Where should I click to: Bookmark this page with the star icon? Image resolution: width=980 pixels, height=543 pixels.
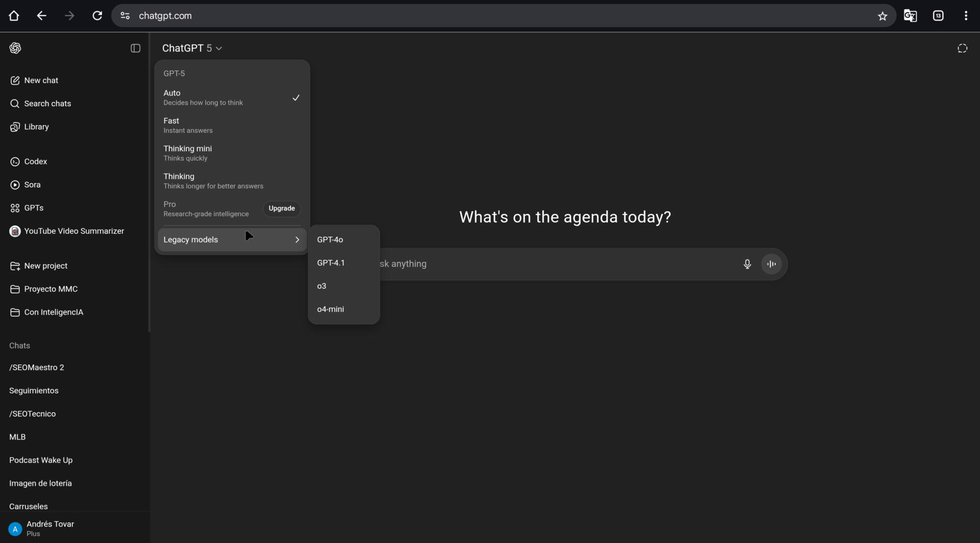pyautogui.click(x=883, y=16)
